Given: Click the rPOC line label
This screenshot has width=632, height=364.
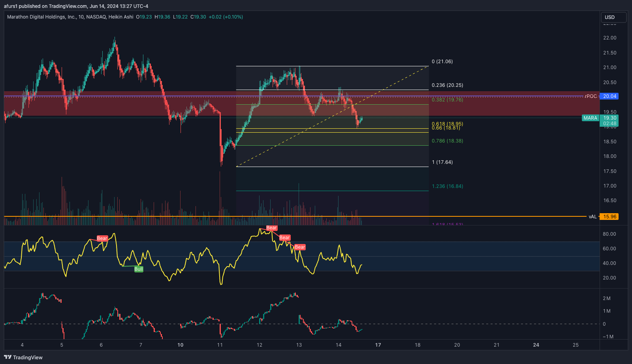Looking at the screenshot, I should 591,96.
